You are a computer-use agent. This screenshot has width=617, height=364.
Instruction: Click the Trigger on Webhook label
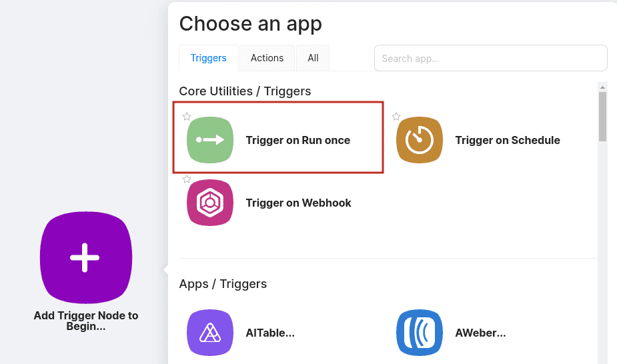click(x=298, y=203)
